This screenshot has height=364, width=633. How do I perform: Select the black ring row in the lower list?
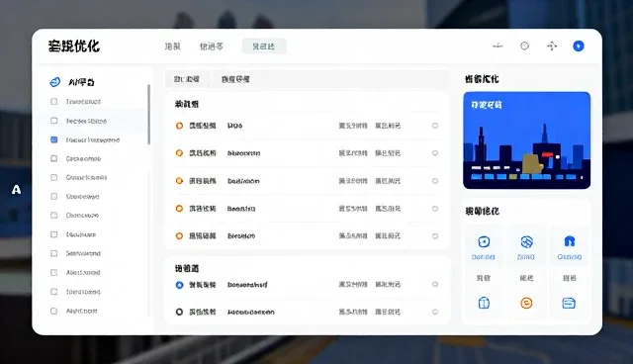pyautogui.click(x=179, y=312)
